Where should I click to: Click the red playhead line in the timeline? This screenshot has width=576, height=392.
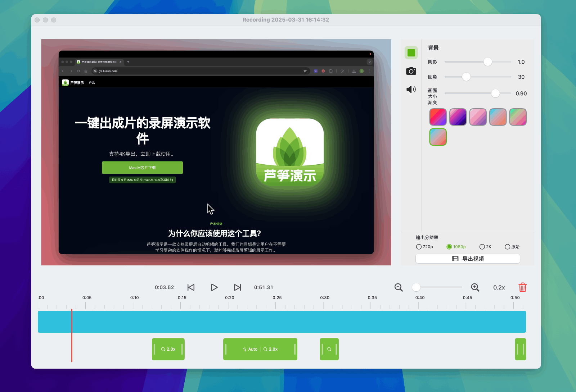(72, 336)
